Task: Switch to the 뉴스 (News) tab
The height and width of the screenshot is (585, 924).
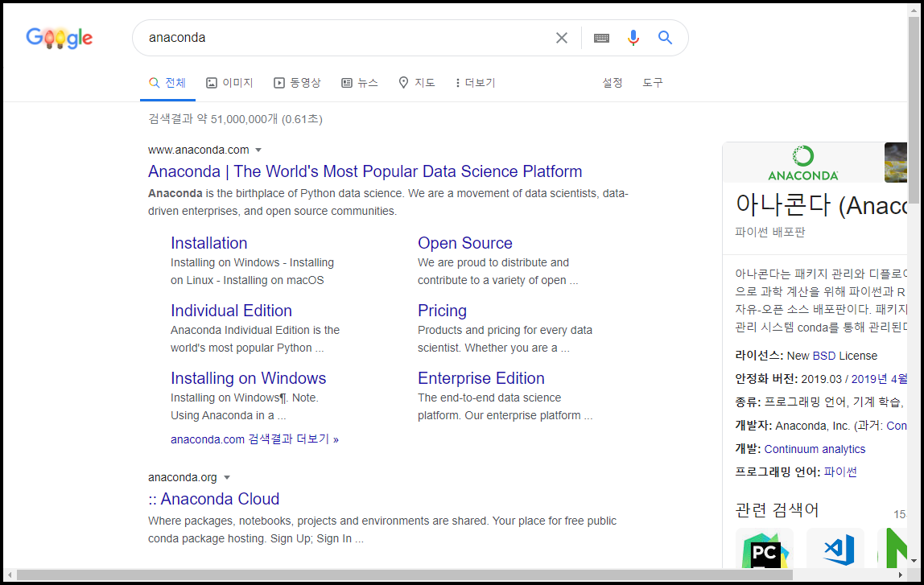Action: [360, 83]
